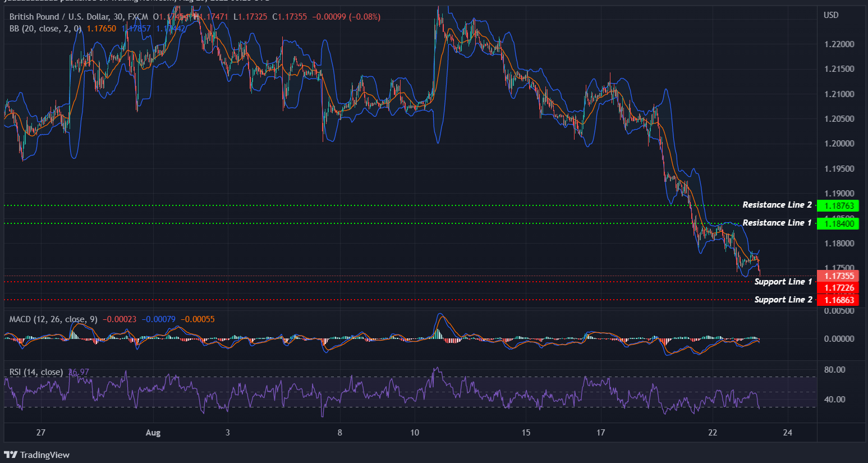Click the 17 date label on the time axis

600,433
